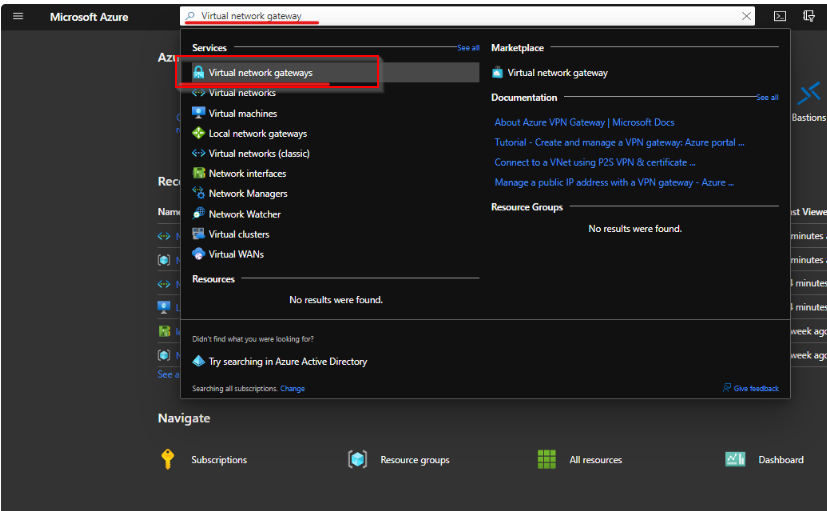Open Subscriptions under Navigate
This screenshot has height=511, width=827.
click(219, 460)
